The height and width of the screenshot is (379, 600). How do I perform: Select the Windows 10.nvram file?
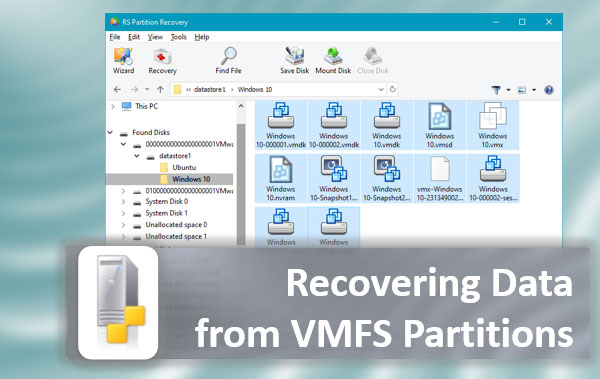tap(281, 178)
